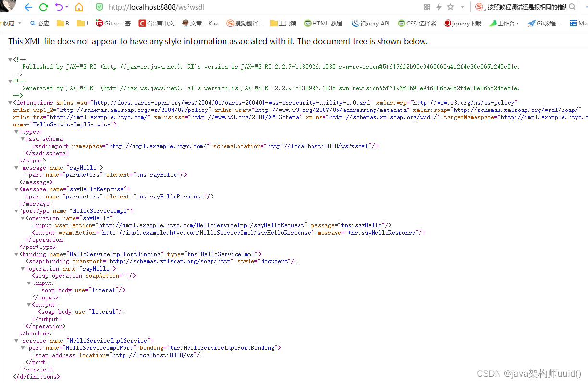This screenshot has height=383, width=588.
Task: Click the green shield icon beside the URL
Action: click(99, 7)
